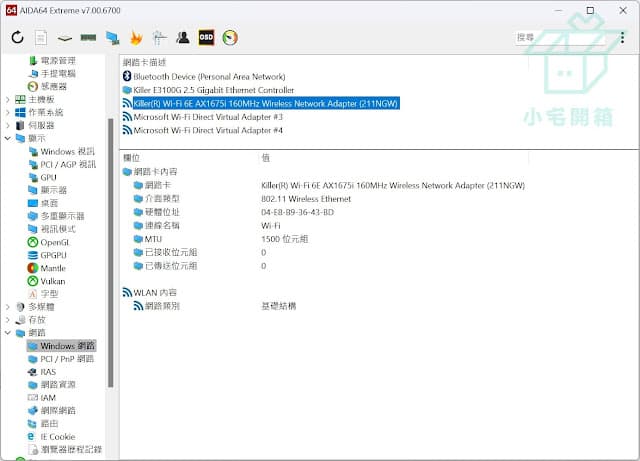Select Microsoft Wi-Fi Direct Virtual Adapter #4
640x461 pixels.
point(208,131)
